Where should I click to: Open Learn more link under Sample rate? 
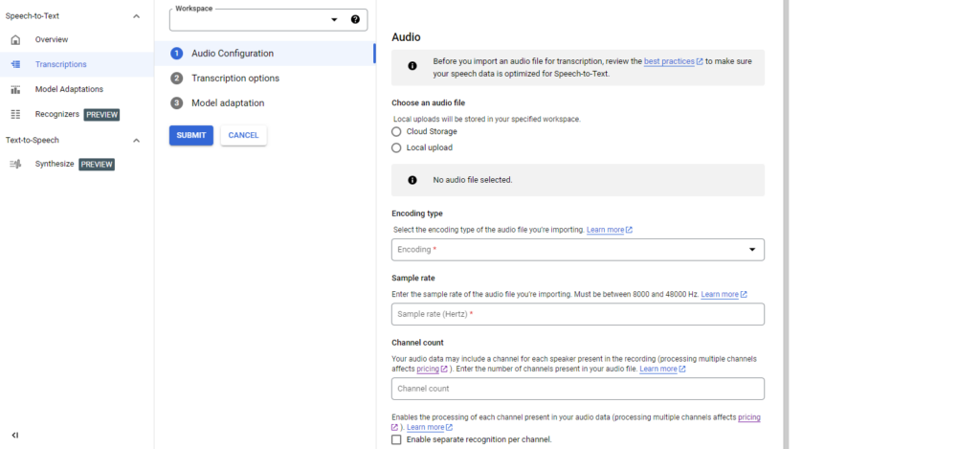[720, 294]
